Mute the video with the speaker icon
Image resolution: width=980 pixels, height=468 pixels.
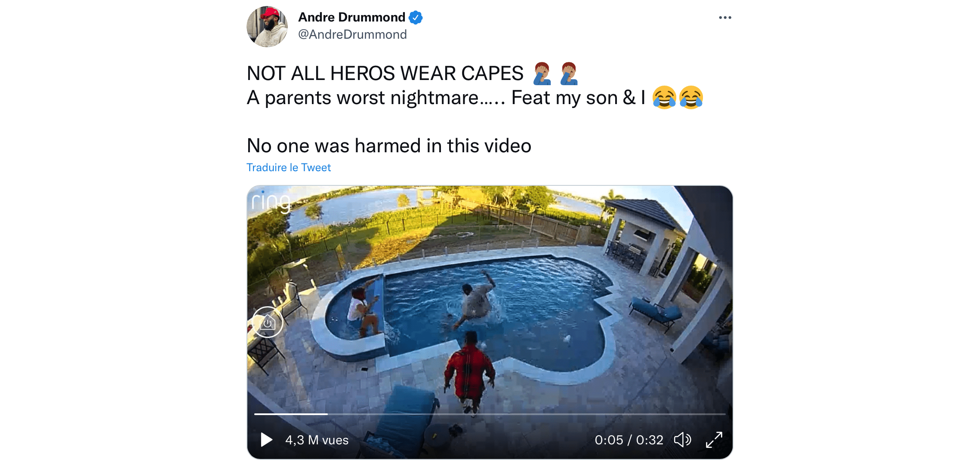(682, 440)
